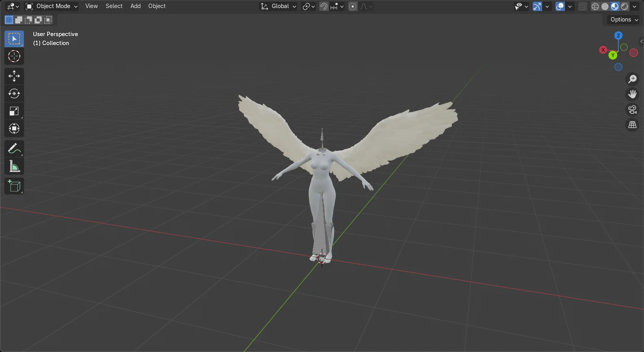Screen dimensions: 644x352
Task: Click the hand pan view icon
Action: (633, 94)
